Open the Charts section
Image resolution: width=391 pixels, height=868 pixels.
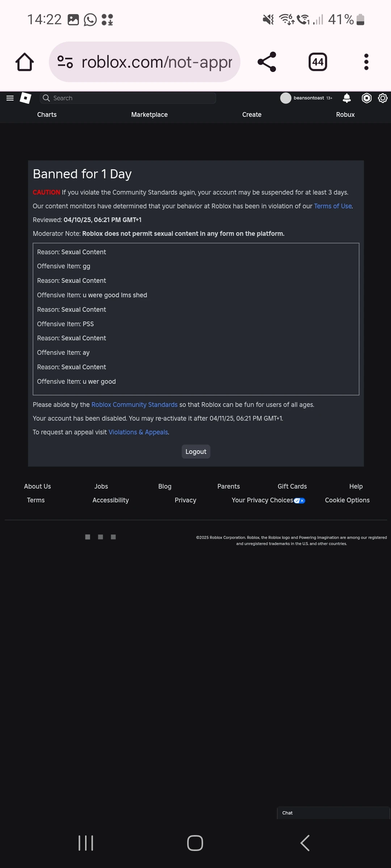tap(47, 115)
